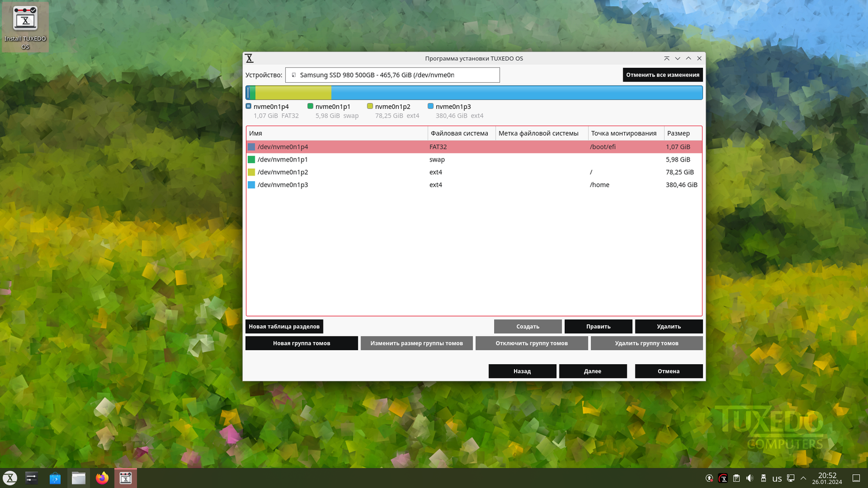Click 'Изменить размер группы томов' button
The width and height of the screenshot is (868, 488).
pos(417,343)
